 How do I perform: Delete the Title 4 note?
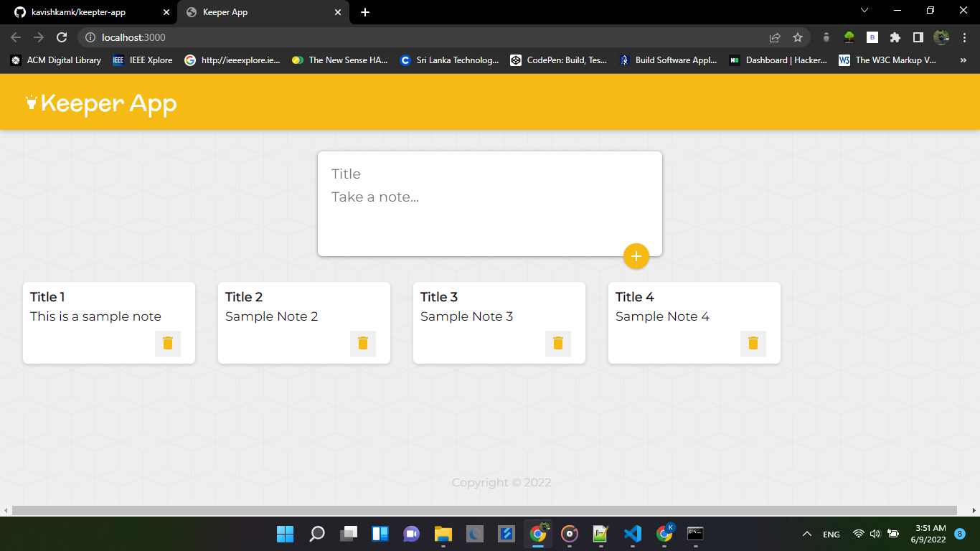click(x=753, y=343)
